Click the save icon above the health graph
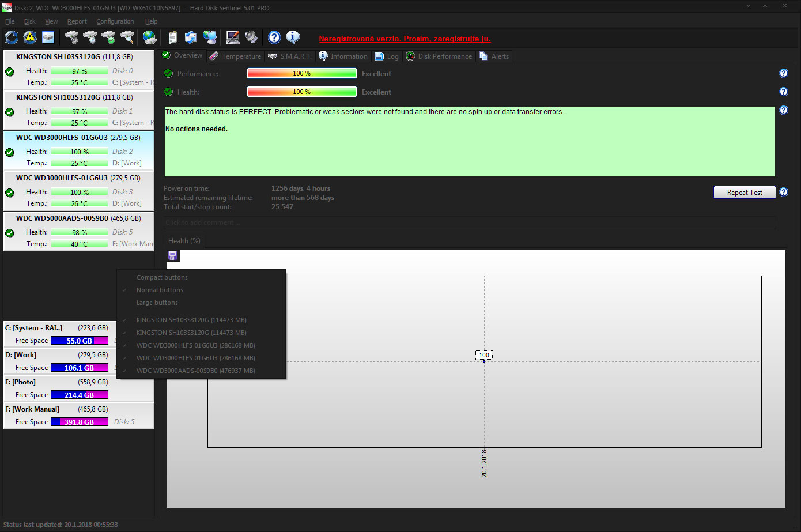This screenshot has width=801, height=532. click(x=172, y=256)
